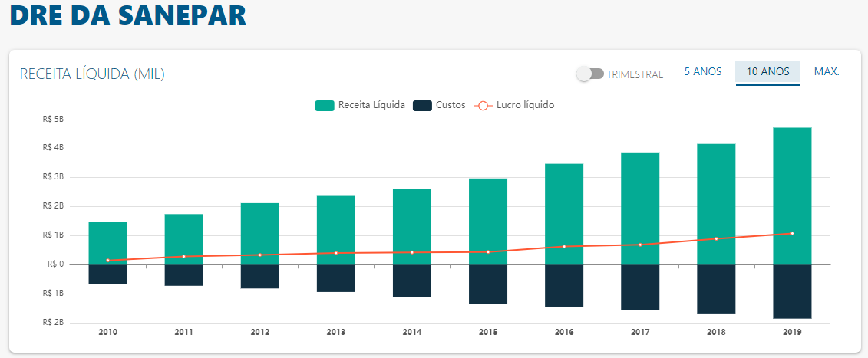The width and height of the screenshot is (868, 358).
Task: Click the R$ 0 y-axis label
Action: click(x=56, y=264)
